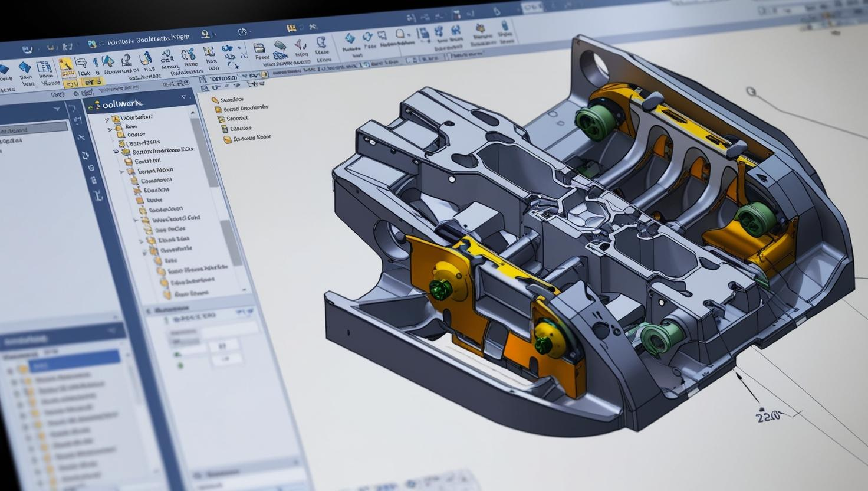Select the gray highlighted row in the far-left panel
The width and height of the screenshot is (868, 491).
pyautogui.click(x=32, y=129)
